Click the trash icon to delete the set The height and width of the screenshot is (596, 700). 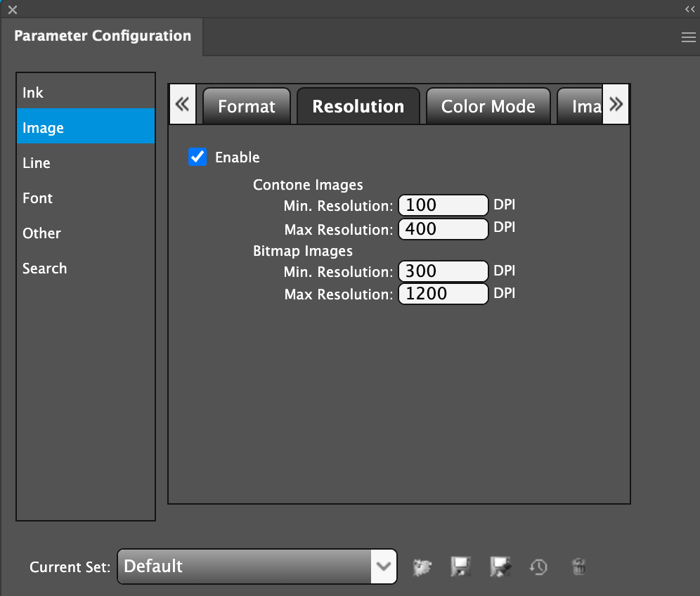click(x=578, y=566)
